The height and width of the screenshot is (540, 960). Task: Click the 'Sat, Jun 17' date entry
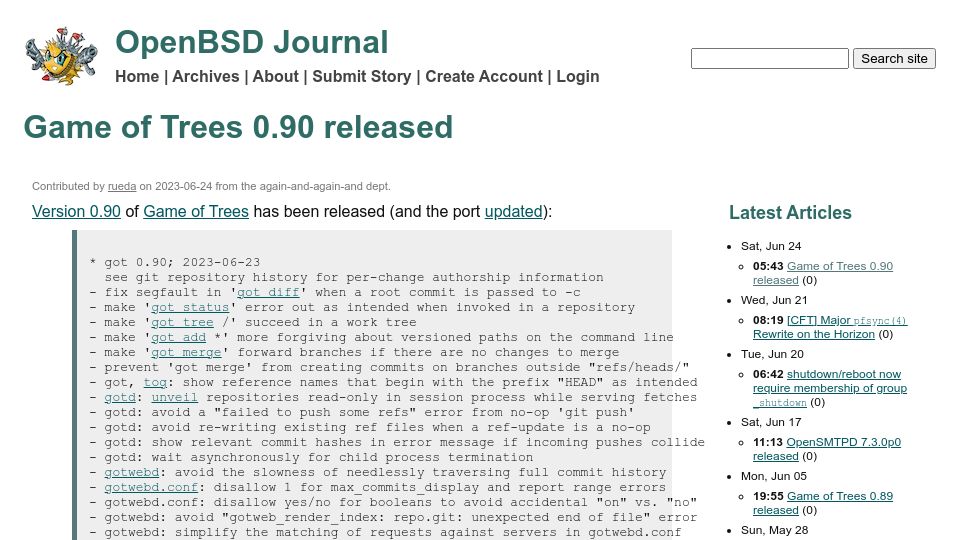771,422
